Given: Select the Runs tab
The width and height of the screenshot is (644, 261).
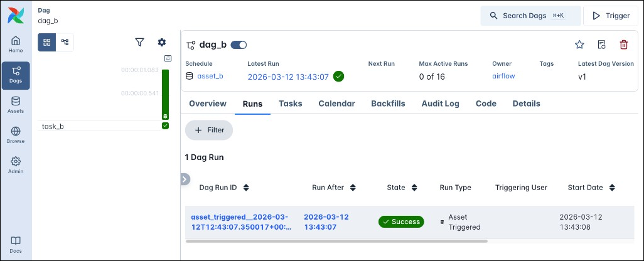Looking at the screenshot, I should point(252,104).
